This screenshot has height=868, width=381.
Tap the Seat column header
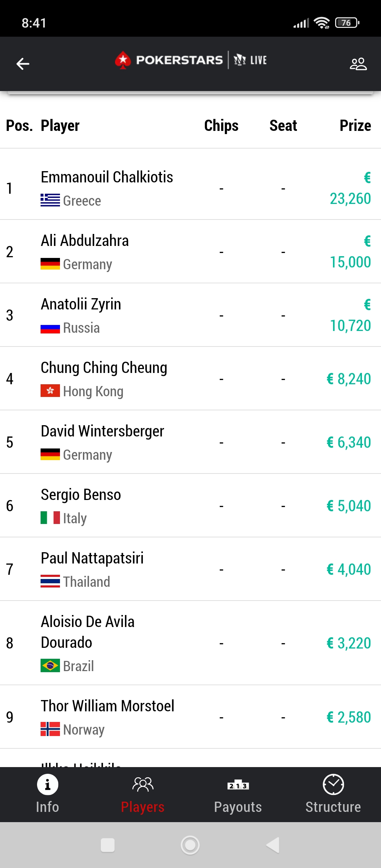(283, 126)
